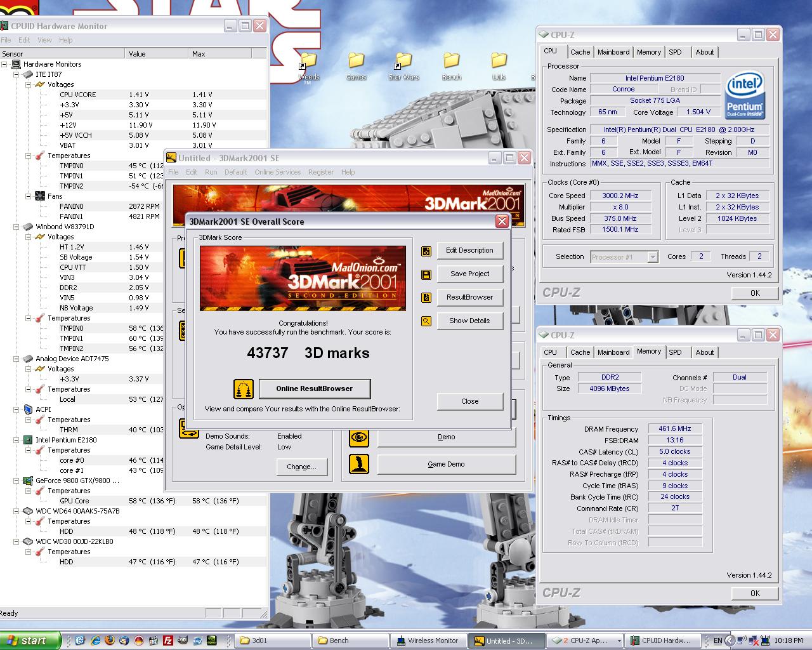
Task: Open the Help menu in Hardware Monitor
Action: 66,40
